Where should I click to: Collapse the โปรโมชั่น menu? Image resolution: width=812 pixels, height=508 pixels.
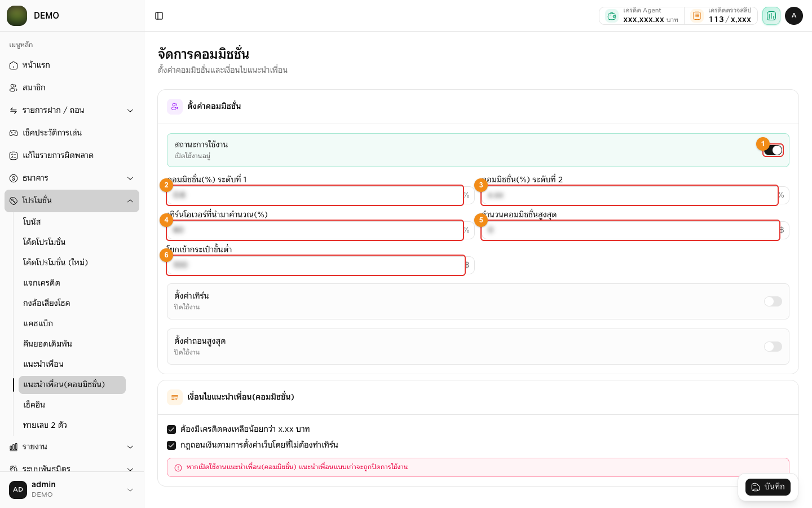click(x=72, y=201)
